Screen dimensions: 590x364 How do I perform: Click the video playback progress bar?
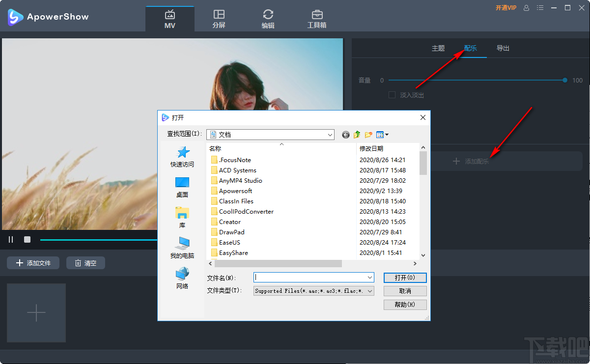click(x=98, y=240)
